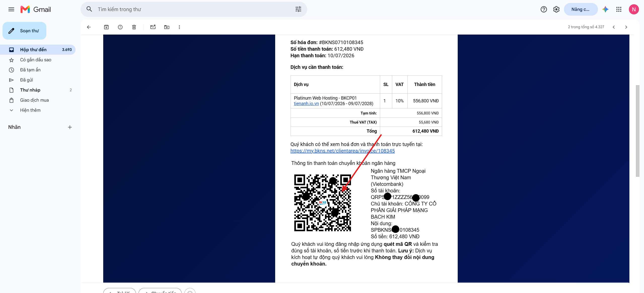644x293 pixels.
Task: Delete this email with trash icon
Action: (134, 27)
